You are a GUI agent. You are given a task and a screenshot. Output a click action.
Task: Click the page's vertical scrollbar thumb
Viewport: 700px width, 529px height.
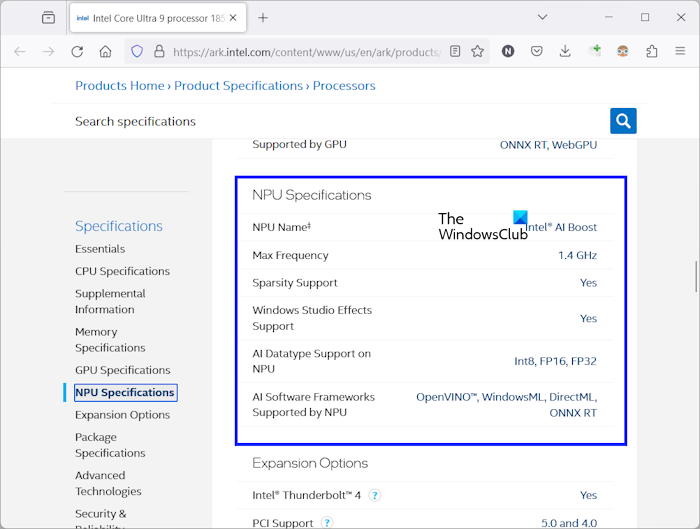pos(695,275)
